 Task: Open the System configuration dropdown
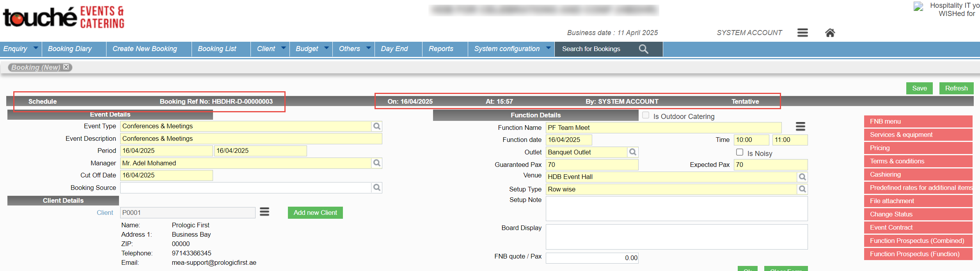point(548,48)
